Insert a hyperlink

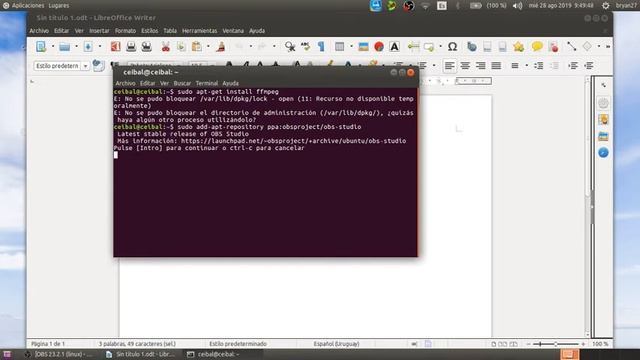point(472,47)
